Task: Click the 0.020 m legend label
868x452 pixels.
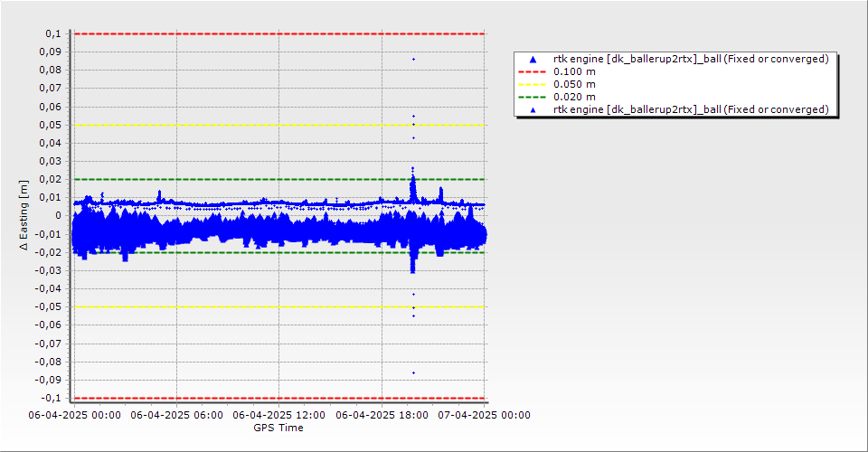Action: [575, 98]
